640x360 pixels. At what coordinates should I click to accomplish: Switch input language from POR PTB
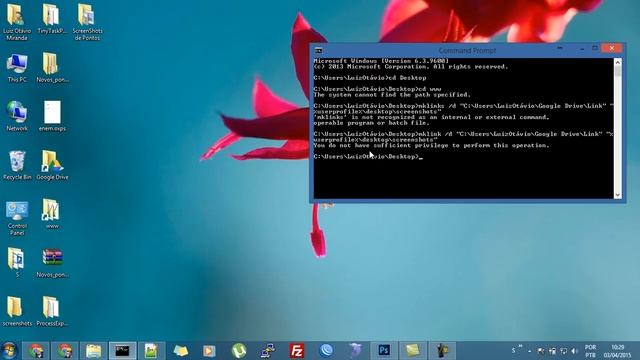(590, 351)
